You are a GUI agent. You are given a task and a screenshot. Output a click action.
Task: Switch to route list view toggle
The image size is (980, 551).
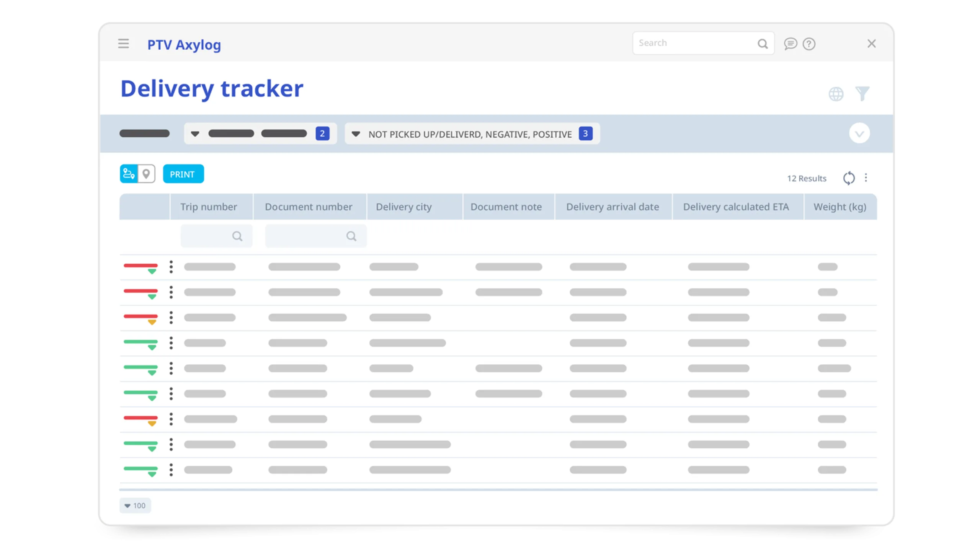[x=129, y=174]
